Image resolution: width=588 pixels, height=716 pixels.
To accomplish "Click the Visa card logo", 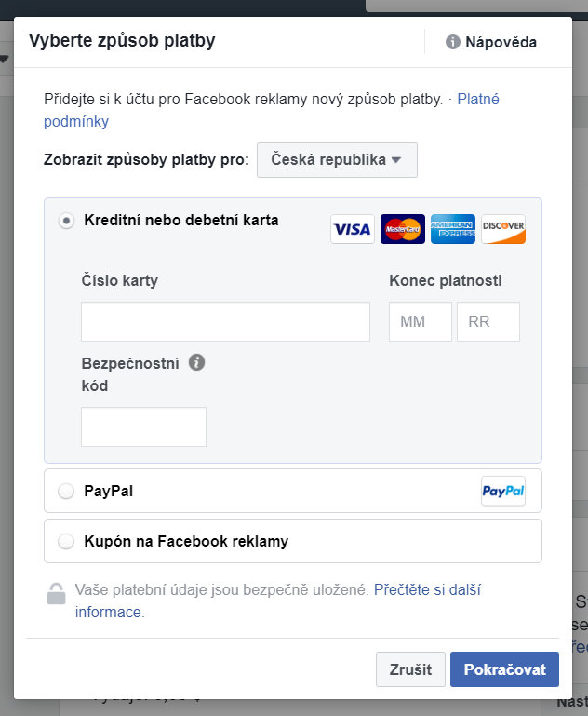I will pyautogui.click(x=353, y=229).
